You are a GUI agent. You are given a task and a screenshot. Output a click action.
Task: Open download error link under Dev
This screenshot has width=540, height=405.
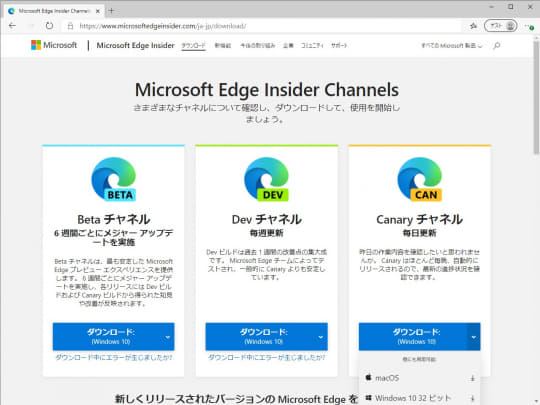tap(267, 357)
